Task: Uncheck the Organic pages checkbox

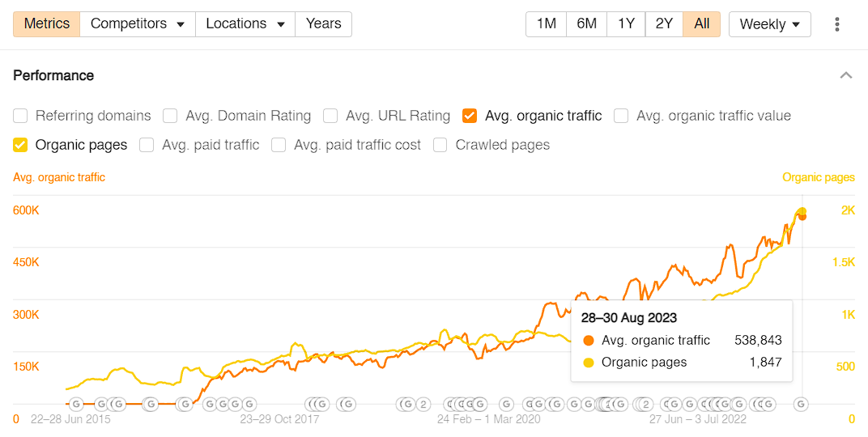Action: tap(20, 145)
